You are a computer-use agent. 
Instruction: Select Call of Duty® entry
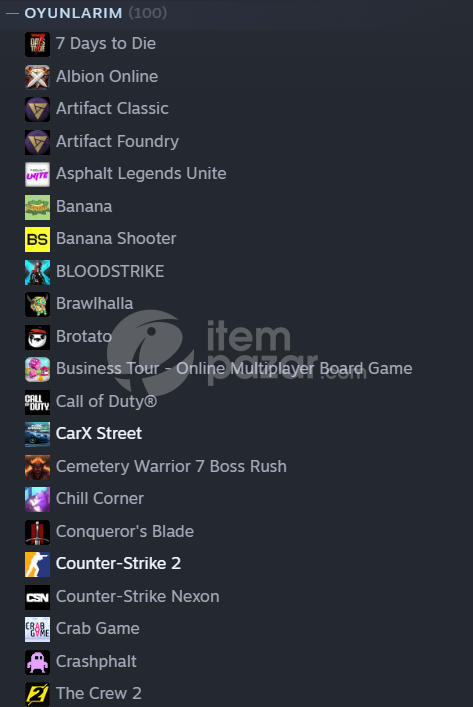106,401
